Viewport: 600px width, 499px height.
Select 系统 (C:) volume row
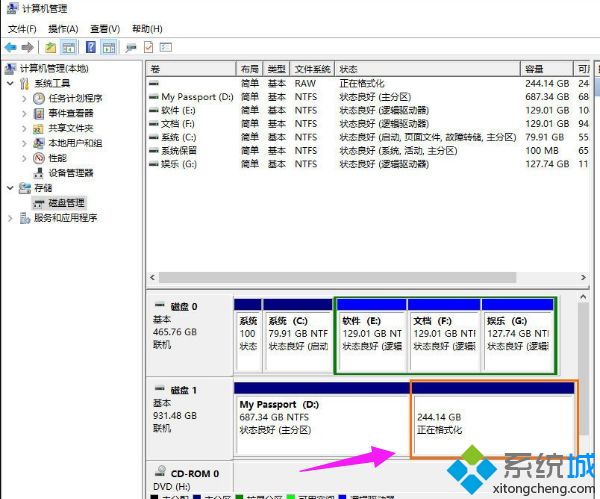click(x=369, y=137)
